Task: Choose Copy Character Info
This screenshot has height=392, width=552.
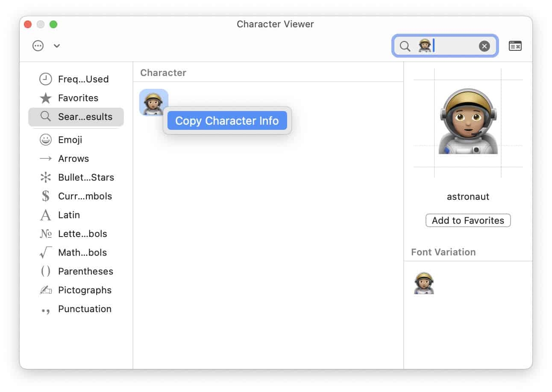Action: [227, 121]
